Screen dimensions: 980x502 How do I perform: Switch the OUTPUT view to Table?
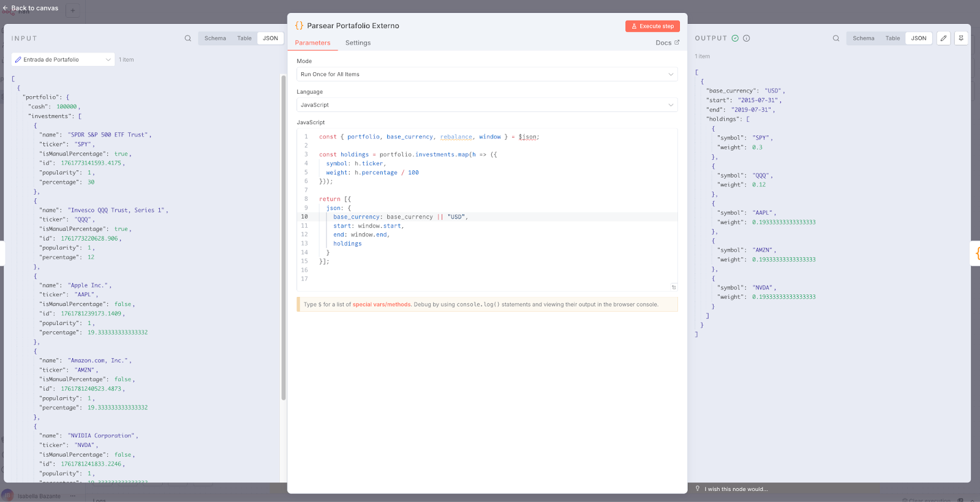[892, 38]
